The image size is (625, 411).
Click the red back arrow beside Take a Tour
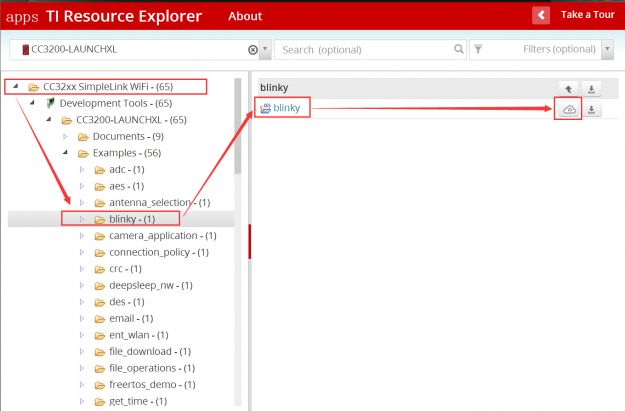point(540,15)
